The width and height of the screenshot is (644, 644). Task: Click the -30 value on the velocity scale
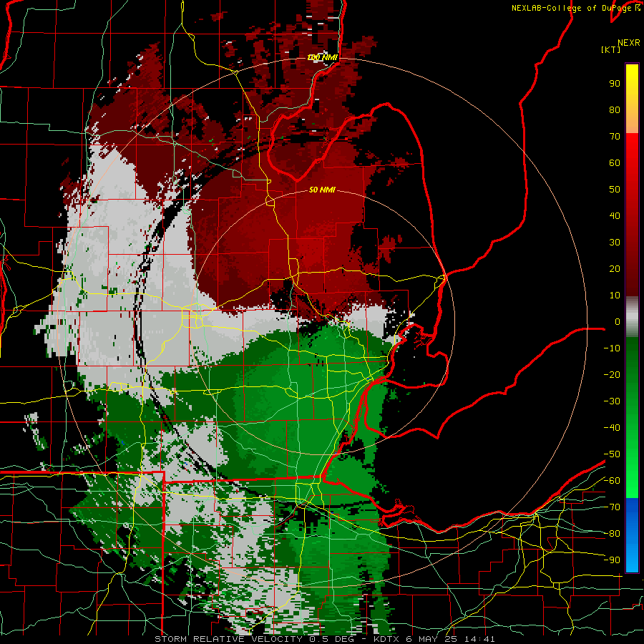pos(612,401)
